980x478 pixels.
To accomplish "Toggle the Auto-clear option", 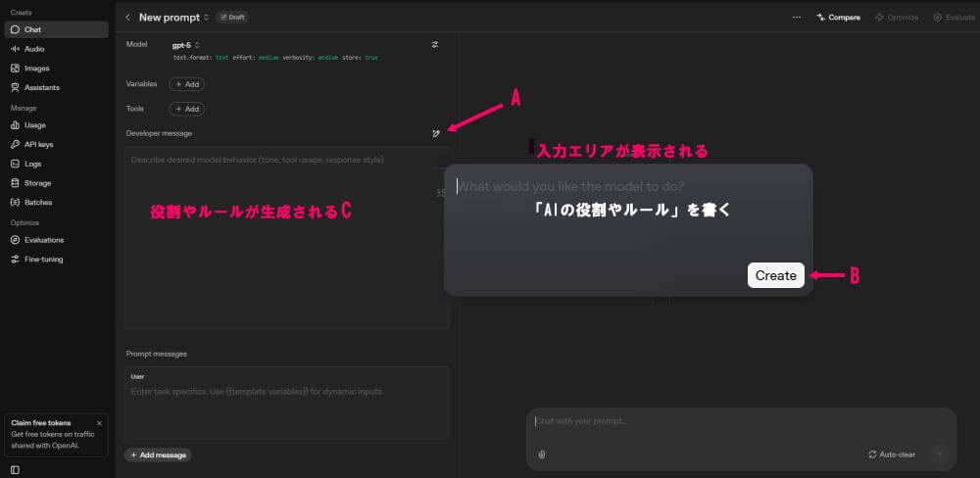I will 892,454.
